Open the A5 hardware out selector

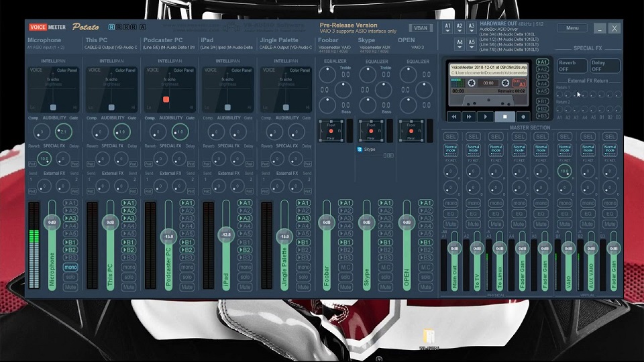(471, 44)
